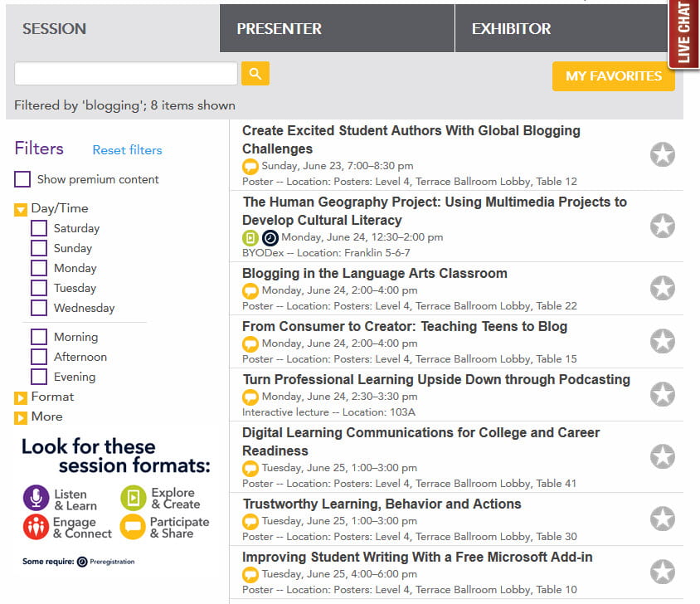Screen dimensions: 700x604
Task: Click the purple Listen & Learn microphone icon
Action: (36, 498)
